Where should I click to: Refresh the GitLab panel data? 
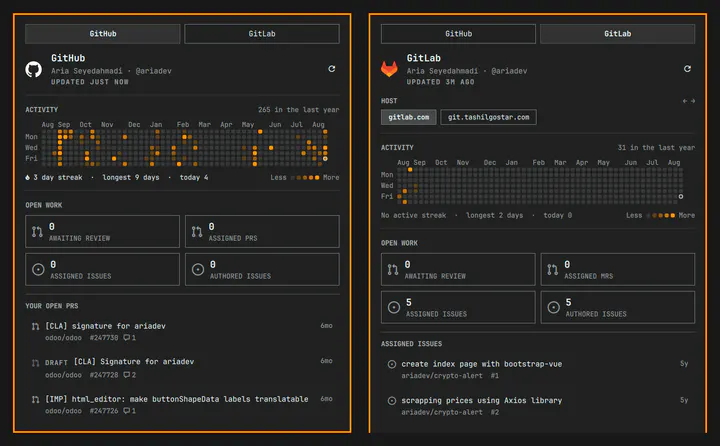point(687,69)
